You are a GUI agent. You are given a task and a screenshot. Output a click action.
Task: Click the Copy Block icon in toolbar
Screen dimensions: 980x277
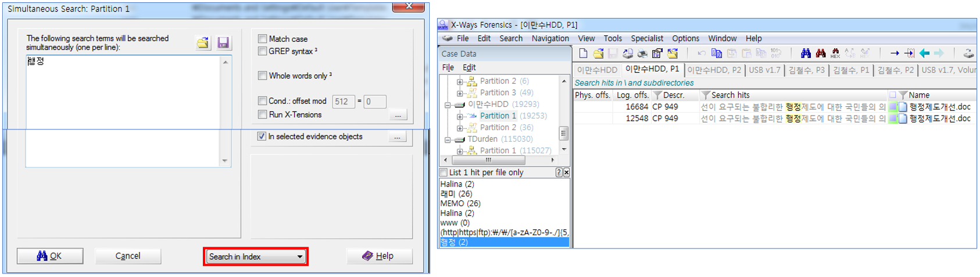(x=717, y=53)
